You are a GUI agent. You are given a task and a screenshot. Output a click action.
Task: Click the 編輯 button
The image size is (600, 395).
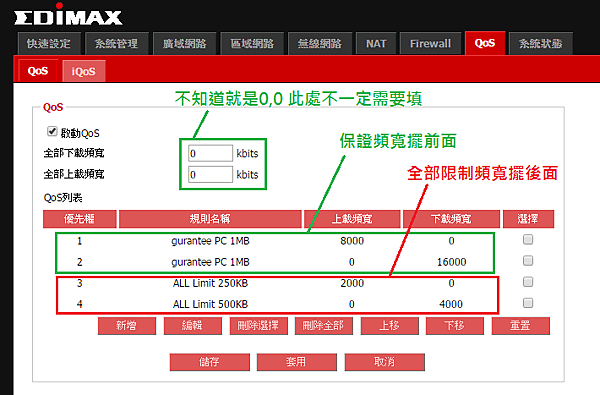192,326
